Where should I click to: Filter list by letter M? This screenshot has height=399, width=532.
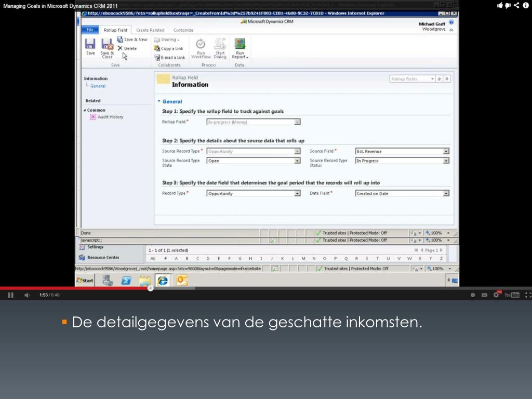pos(303,259)
